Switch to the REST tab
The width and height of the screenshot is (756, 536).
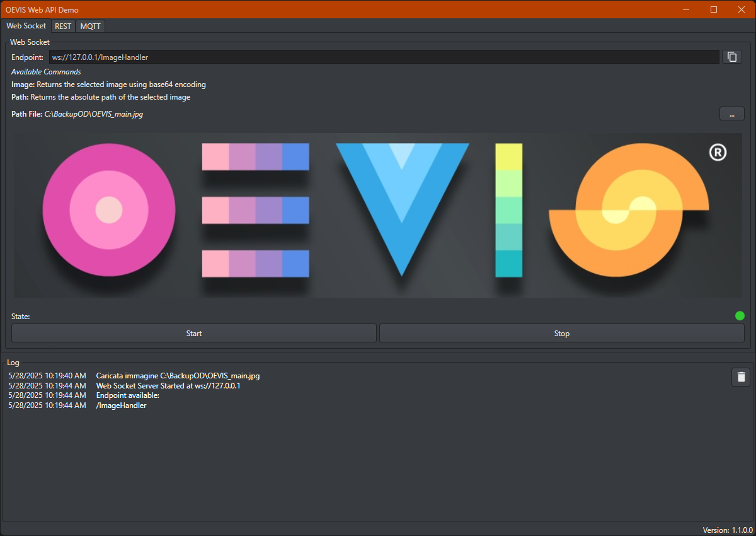tap(63, 26)
